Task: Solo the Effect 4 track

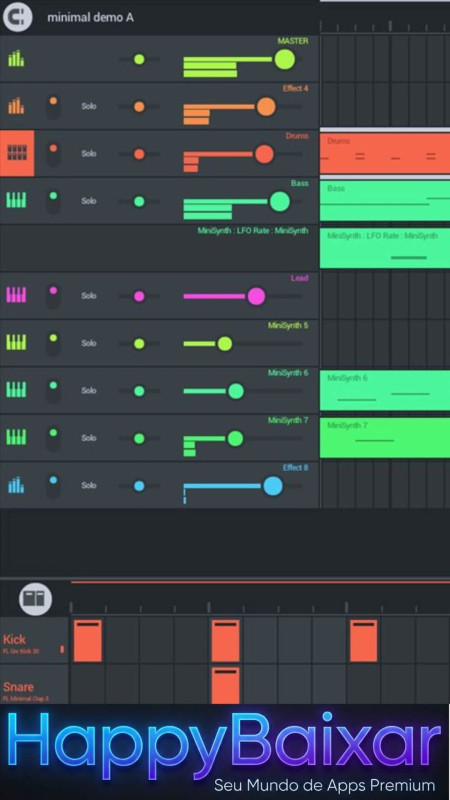Action: (x=89, y=106)
